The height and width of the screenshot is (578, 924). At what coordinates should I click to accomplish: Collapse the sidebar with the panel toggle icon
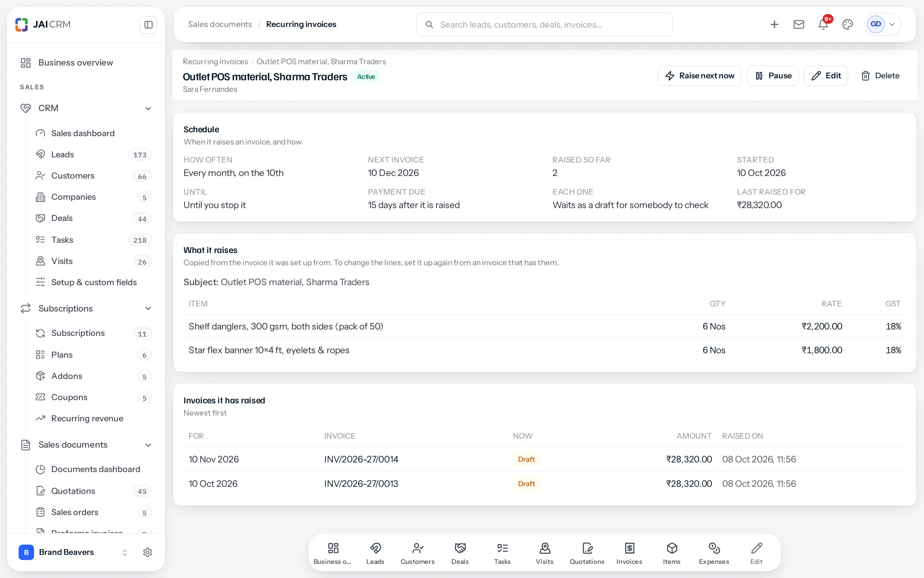click(148, 25)
